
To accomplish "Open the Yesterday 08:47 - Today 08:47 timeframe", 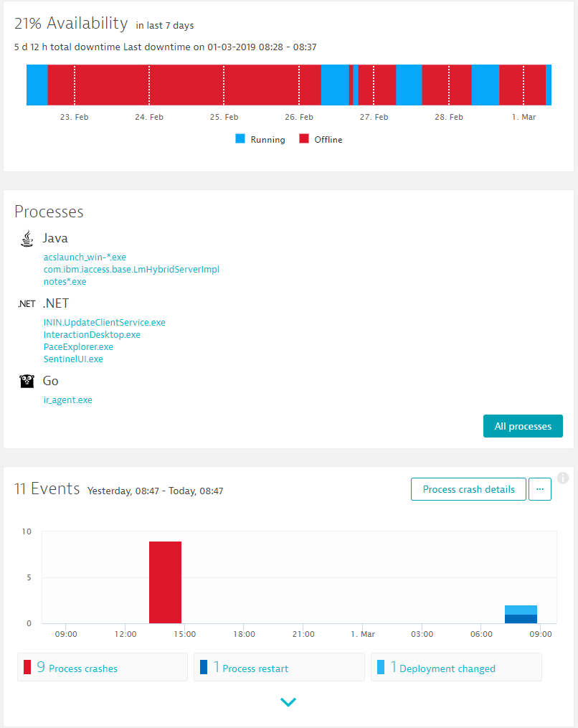I will (x=155, y=491).
